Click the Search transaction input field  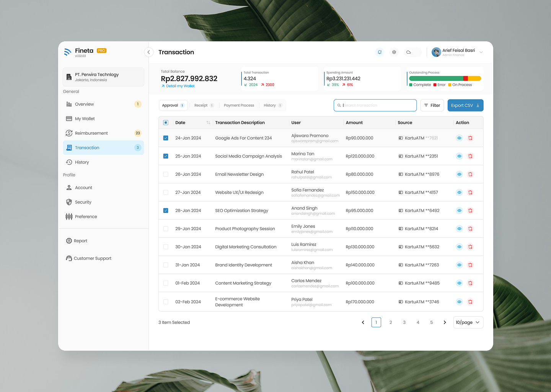[375, 105]
